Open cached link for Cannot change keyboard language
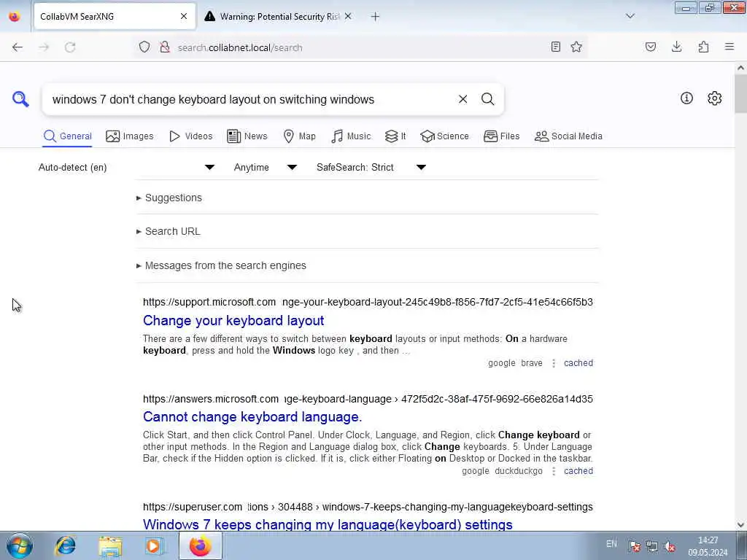This screenshot has height=560, width=747. (x=578, y=471)
